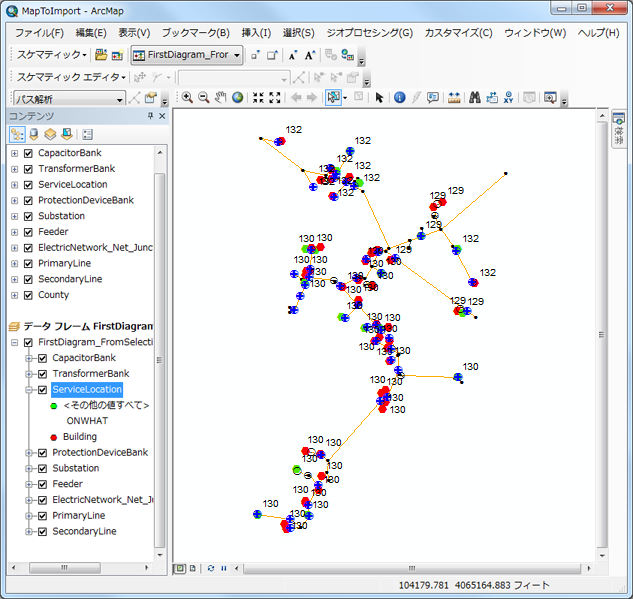Viewport: 633px width, 599px height.
Task: Click the Full Extent globe icon
Action: tap(238, 98)
